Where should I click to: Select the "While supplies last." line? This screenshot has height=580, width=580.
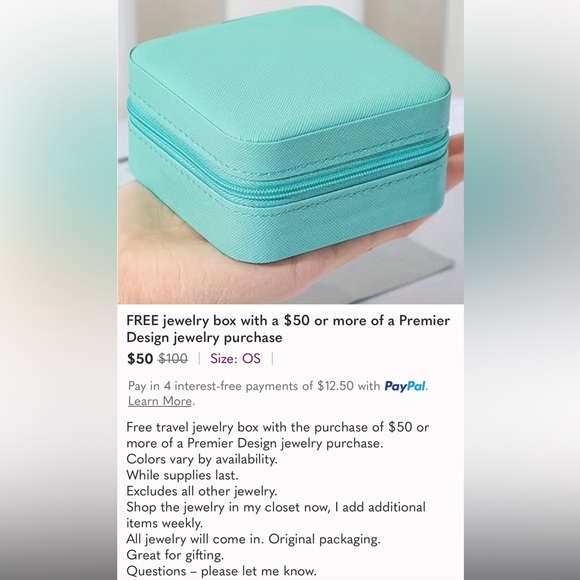pos(182,475)
